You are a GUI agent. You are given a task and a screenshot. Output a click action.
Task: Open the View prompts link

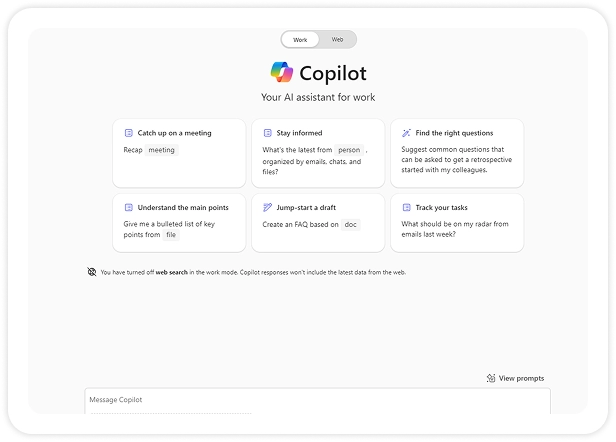pos(521,378)
